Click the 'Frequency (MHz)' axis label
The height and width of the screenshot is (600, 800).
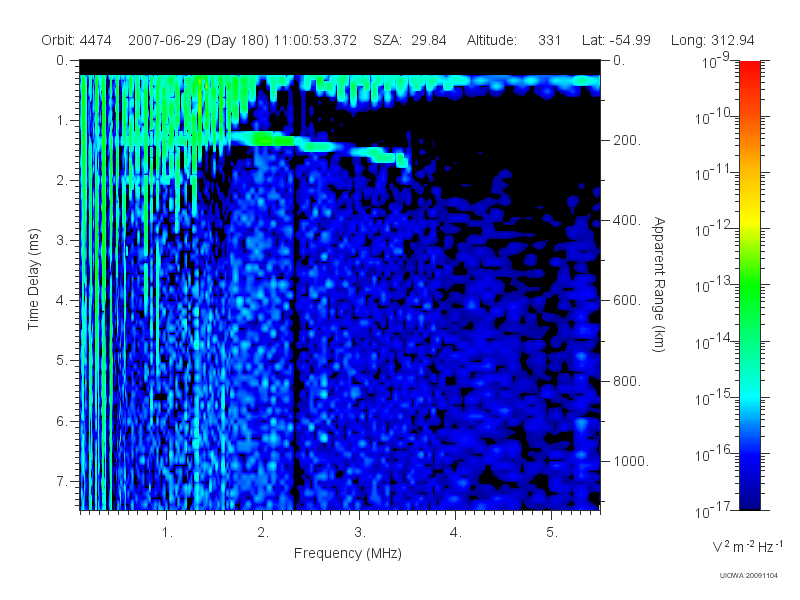(348, 554)
